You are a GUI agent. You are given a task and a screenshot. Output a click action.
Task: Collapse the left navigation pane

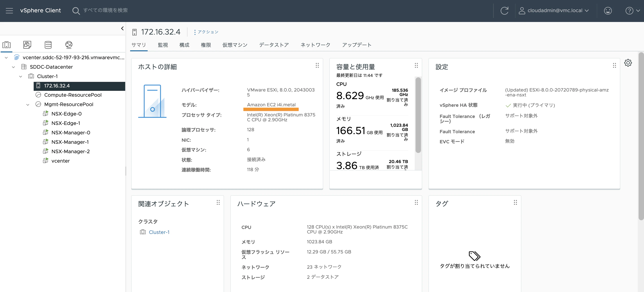[x=122, y=28]
